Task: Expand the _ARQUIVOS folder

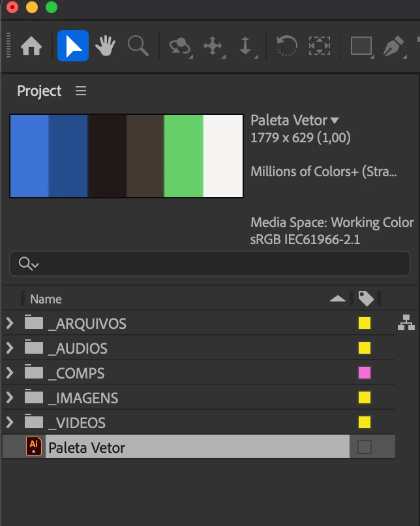Action: tap(10, 323)
